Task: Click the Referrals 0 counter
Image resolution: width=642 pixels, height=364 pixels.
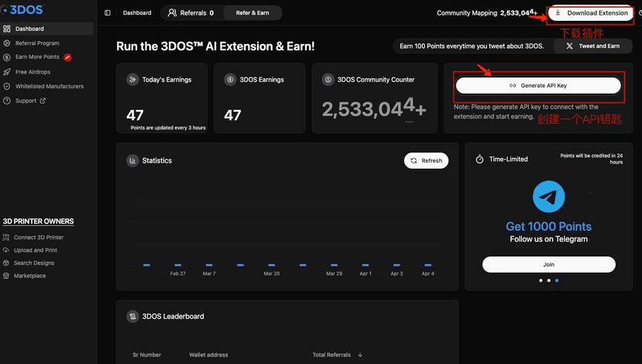Action: coord(191,12)
